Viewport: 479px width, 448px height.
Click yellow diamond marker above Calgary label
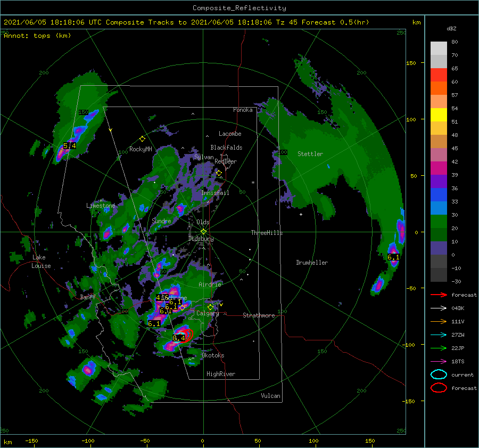(210, 307)
